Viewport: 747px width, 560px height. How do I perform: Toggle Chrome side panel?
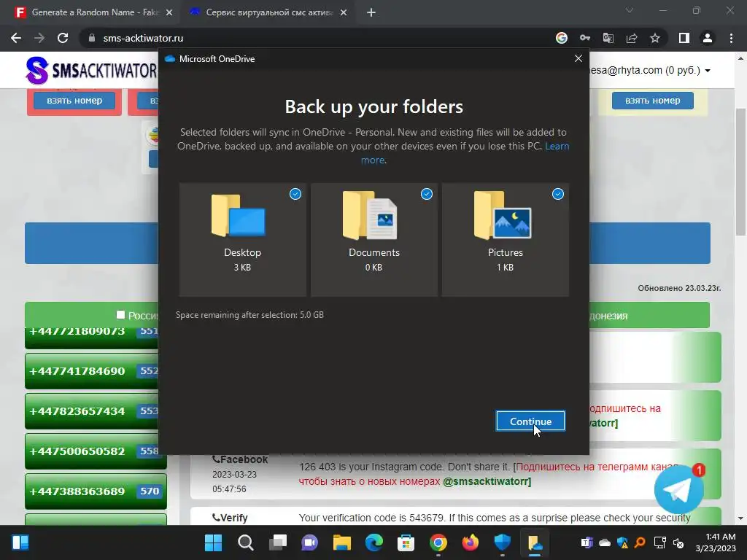tap(684, 38)
